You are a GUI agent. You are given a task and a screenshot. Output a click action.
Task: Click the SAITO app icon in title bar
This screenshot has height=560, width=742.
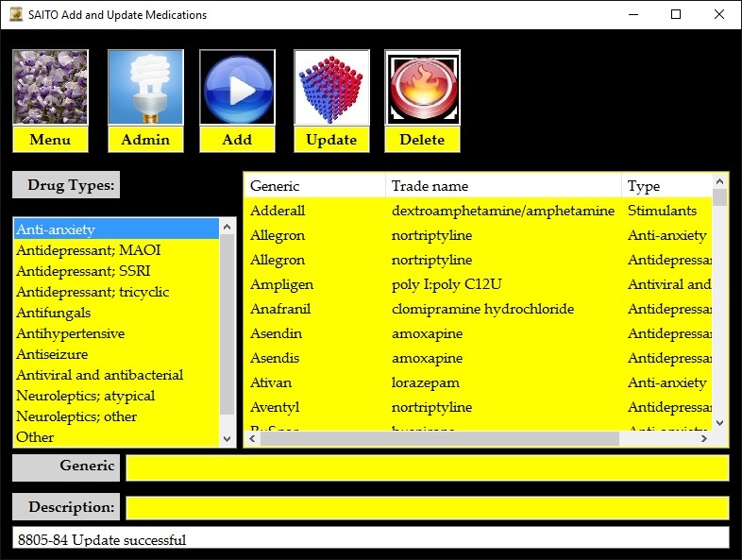(14, 14)
